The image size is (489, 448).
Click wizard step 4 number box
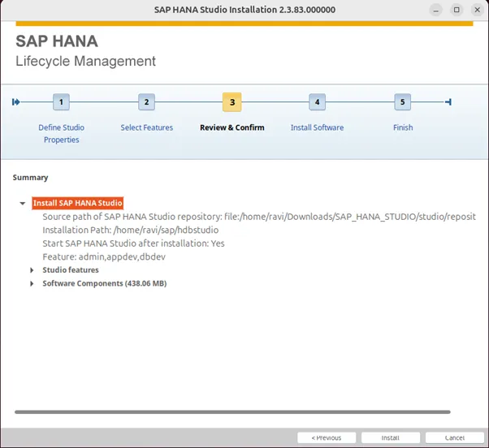tap(317, 102)
